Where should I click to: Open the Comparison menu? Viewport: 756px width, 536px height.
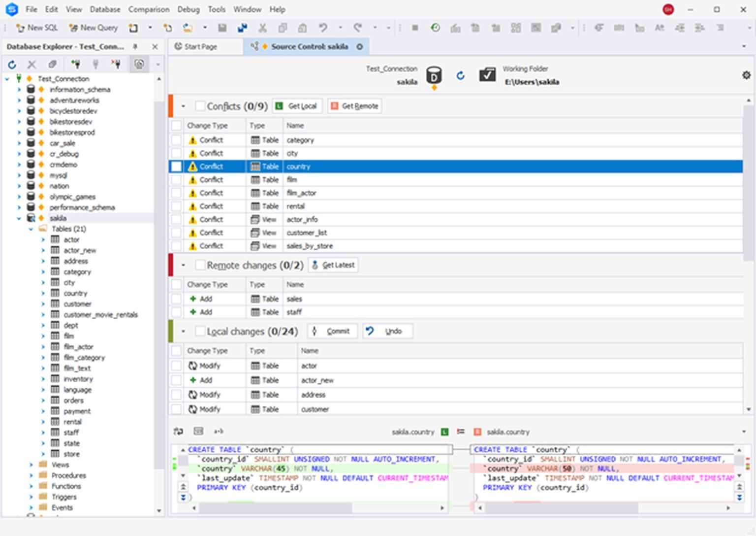pyautogui.click(x=149, y=9)
